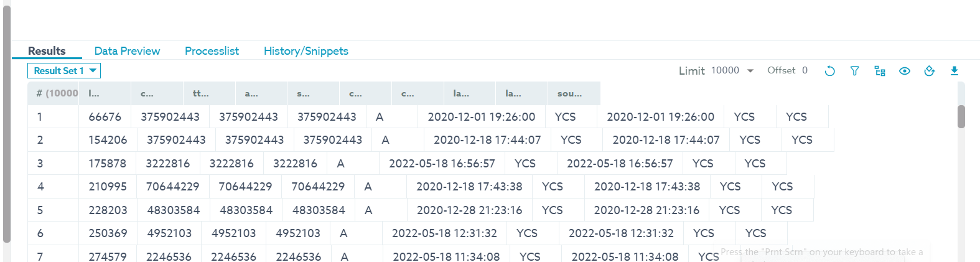Click the results table vertical scrollbar thumb

(961, 116)
